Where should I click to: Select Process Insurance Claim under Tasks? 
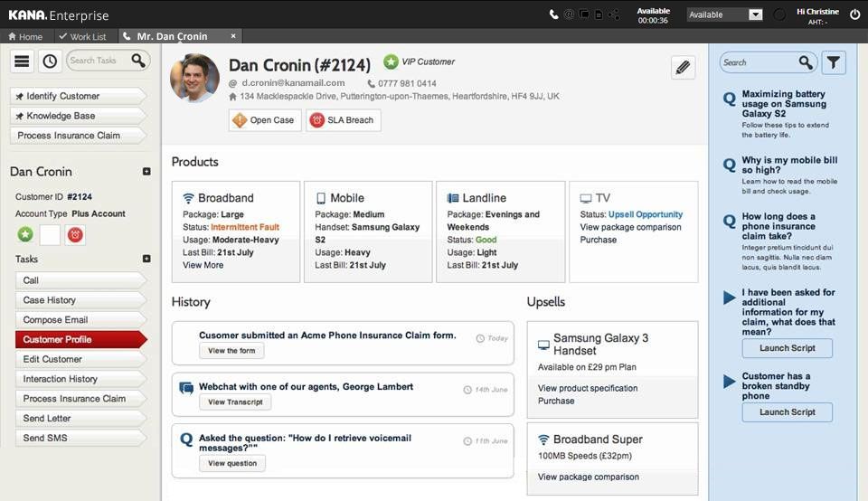tap(80, 399)
